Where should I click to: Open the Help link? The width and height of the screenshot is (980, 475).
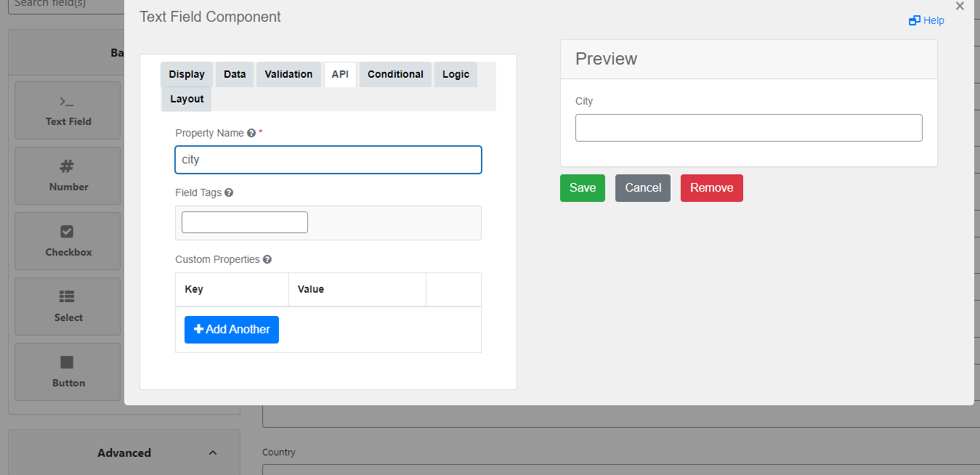927,21
